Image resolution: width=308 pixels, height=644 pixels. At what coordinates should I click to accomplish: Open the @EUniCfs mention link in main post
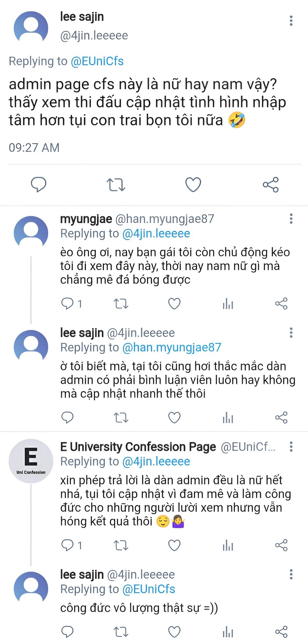pyautogui.click(x=97, y=61)
